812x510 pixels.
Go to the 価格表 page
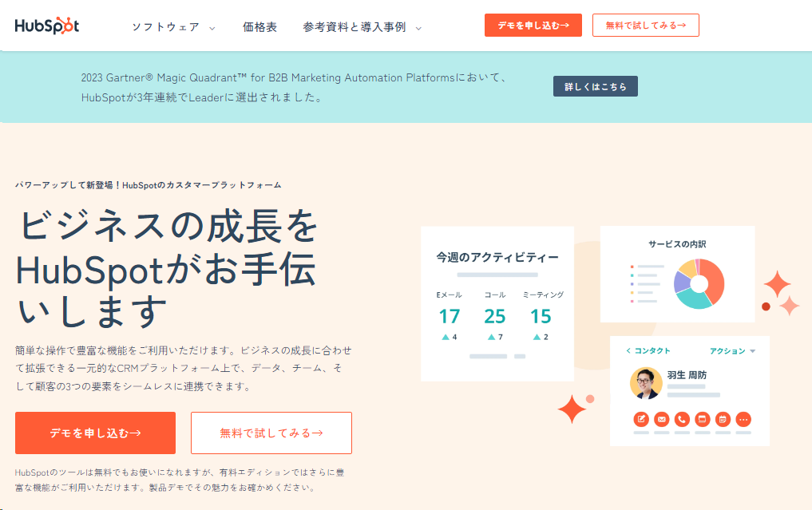tap(259, 27)
